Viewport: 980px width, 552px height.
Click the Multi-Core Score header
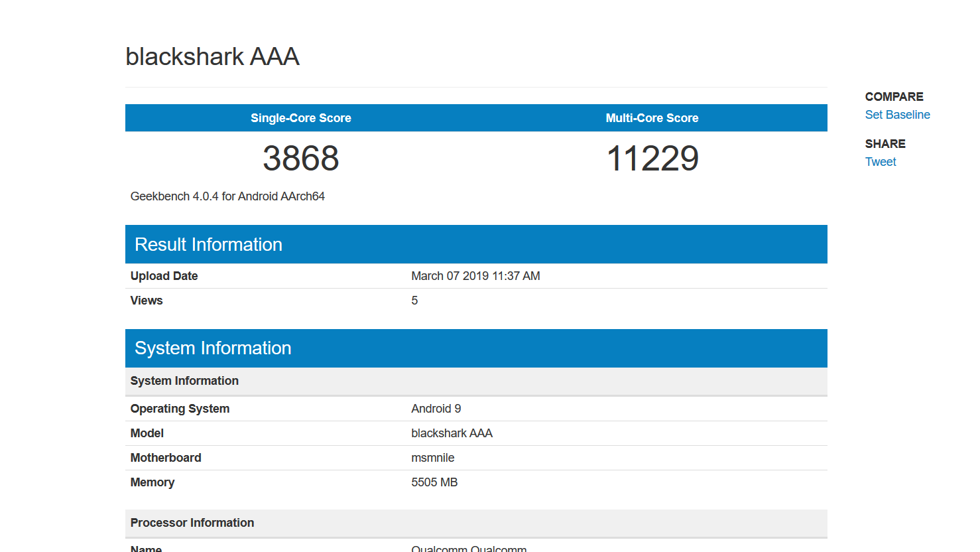[652, 118]
